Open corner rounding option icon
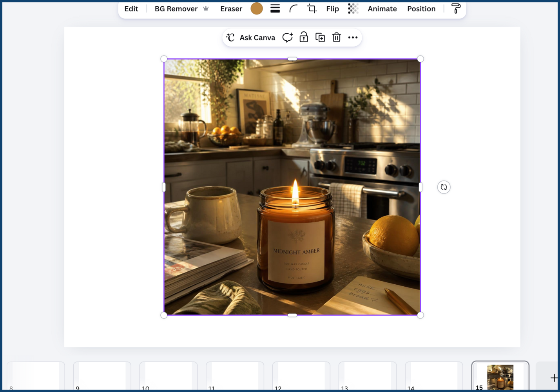This screenshot has width=560, height=392. pyautogui.click(x=293, y=9)
